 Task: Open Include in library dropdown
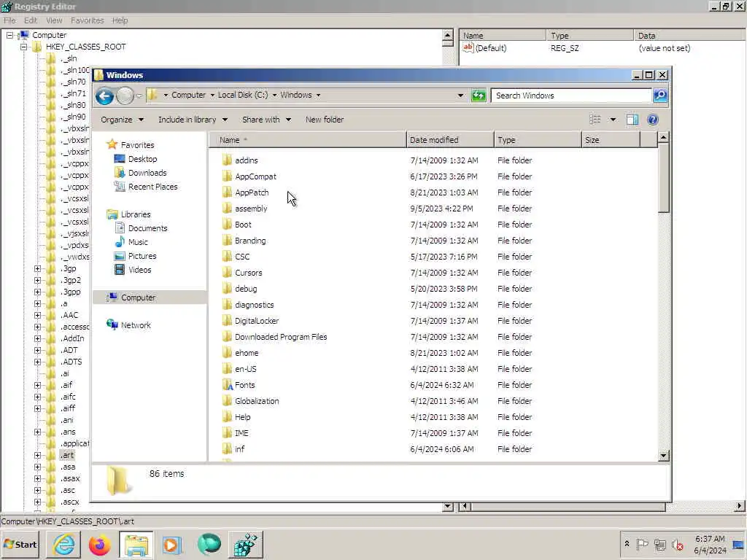click(193, 120)
